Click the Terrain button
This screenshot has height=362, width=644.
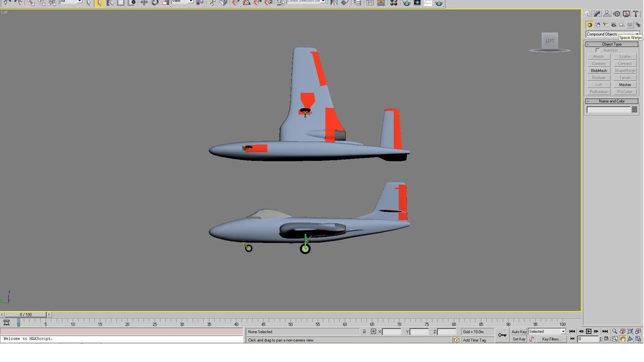pos(625,78)
